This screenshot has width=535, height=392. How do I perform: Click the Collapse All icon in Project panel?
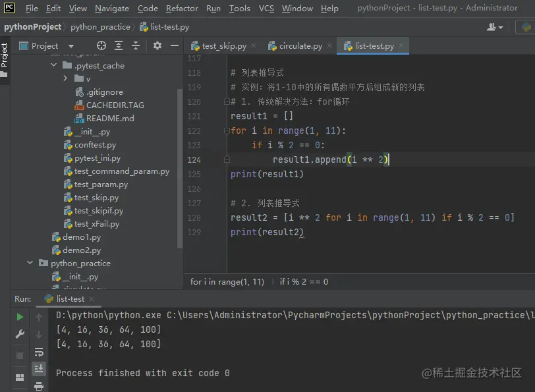click(x=136, y=45)
